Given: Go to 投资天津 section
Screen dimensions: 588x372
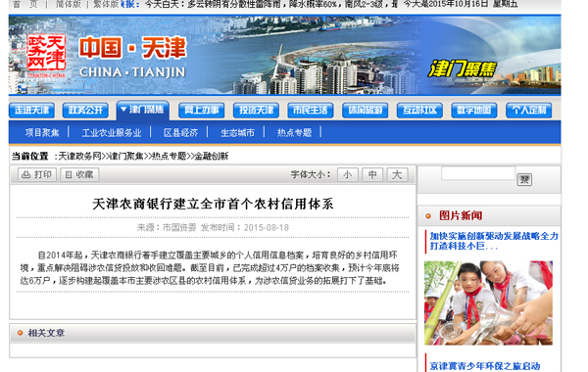Looking at the screenshot, I should 256,111.
